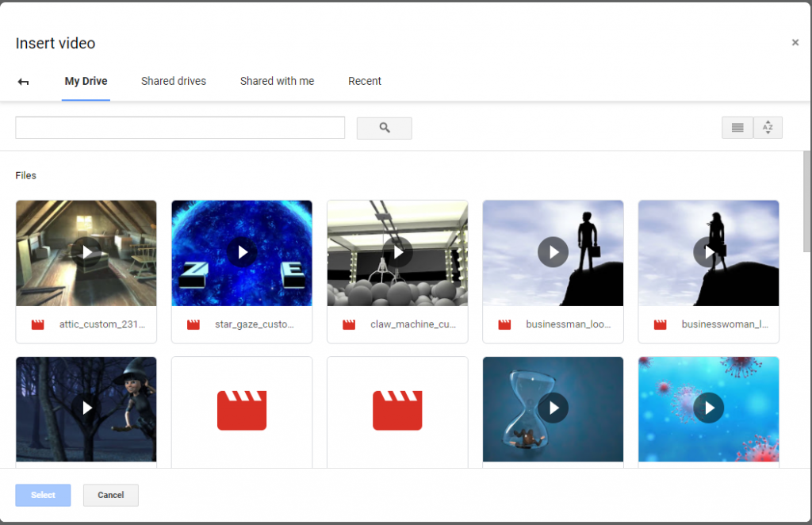812x525 pixels.
Task: Click play icon on businessman video thumbnail
Action: 553,252
